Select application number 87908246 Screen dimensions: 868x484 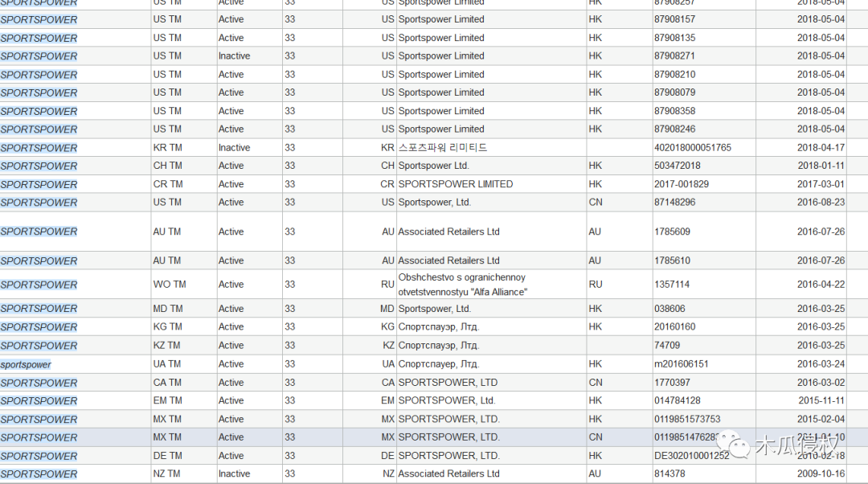coord(675,129)
